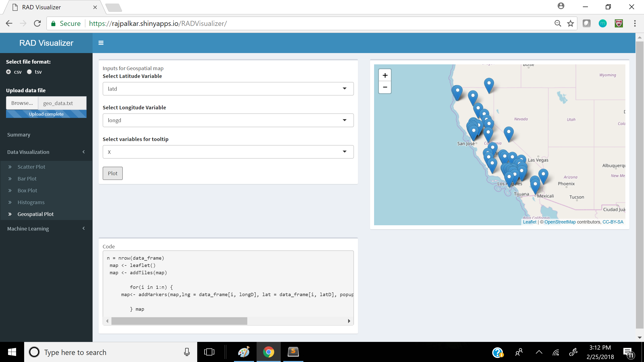This screenshot has height=362, width=644.
Task: Click the browser zoom magnifier icon
Action: click(558, 23)
